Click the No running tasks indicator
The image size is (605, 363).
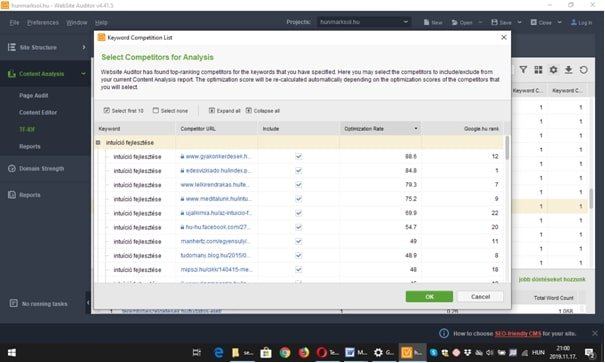click(x=39, y=304)
